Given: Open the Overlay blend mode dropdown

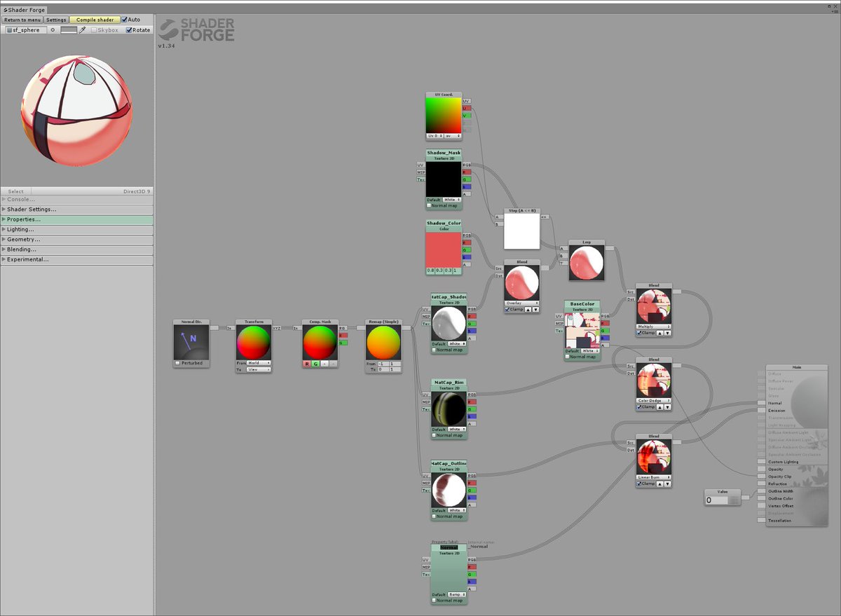Looking at the screenshot, I should click(x=522, y=303).
